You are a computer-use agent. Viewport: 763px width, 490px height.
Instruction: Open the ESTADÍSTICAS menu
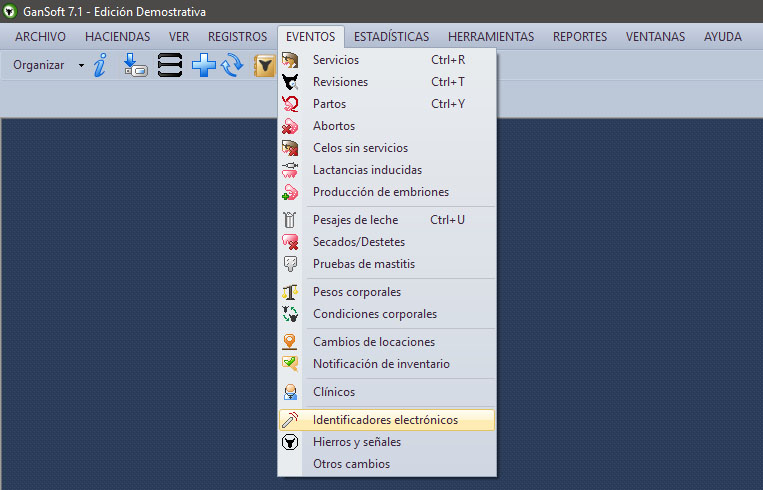point(391,36)
